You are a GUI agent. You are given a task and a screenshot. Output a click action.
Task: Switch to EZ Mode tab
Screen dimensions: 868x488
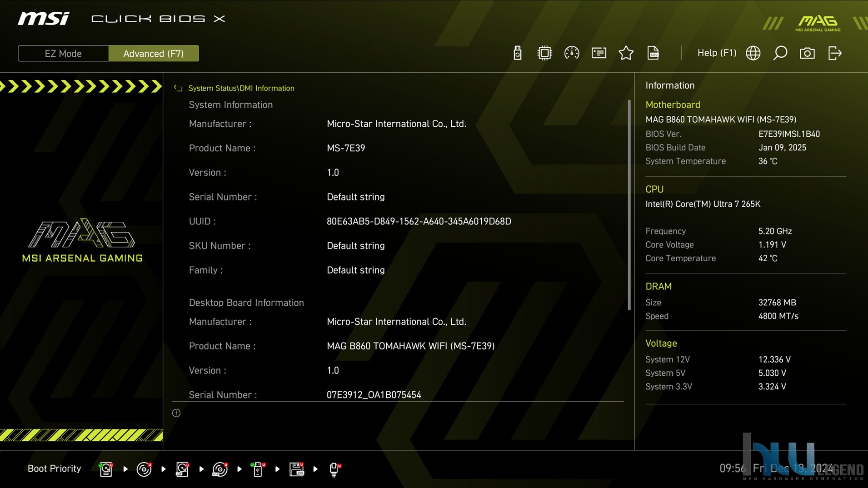click(63, 54)
